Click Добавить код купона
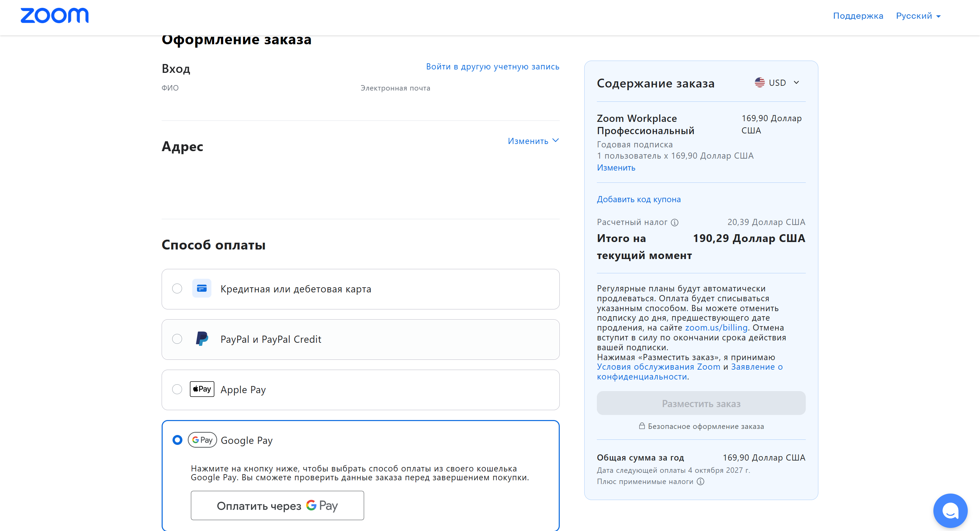Image resolution: width=980 pixels, height=531 pixels. click(x=639, y=199)
